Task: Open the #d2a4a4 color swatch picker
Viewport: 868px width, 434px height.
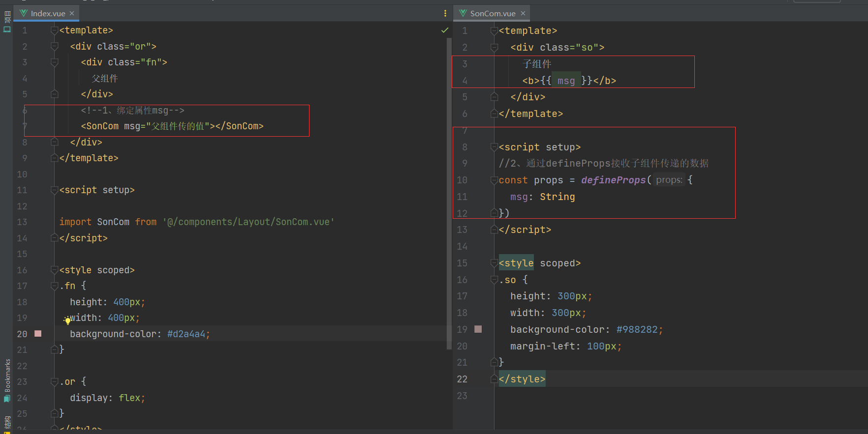Action: 38,334
